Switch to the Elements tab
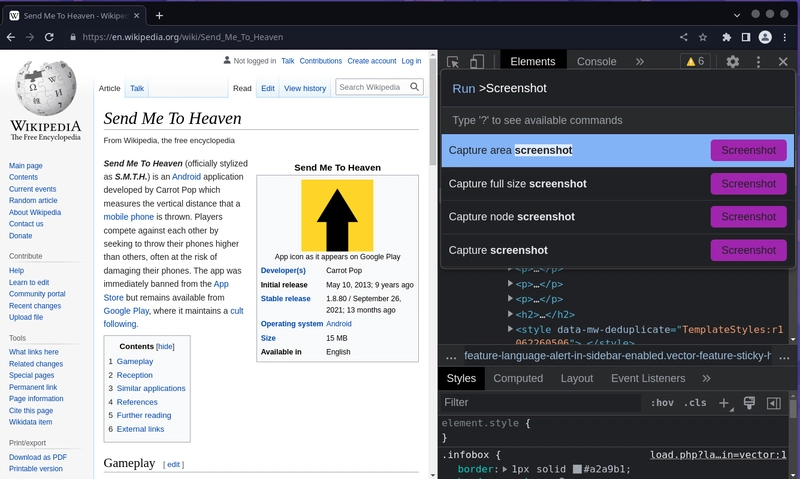The height and width of the screenshot is (479, 800). (533, 61)
